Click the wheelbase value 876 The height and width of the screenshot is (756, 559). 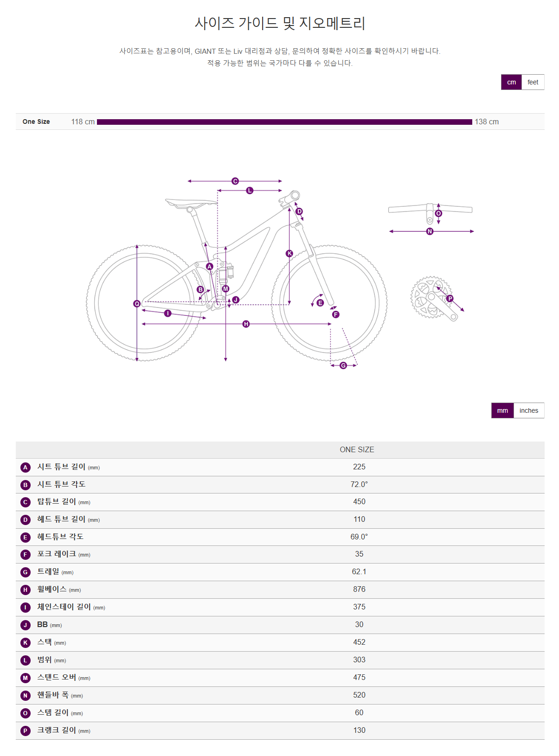(359, 589)
